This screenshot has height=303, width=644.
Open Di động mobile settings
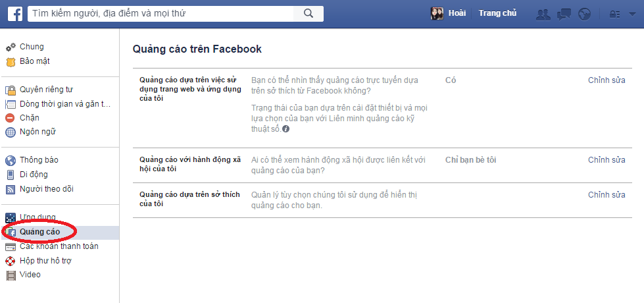pos(34,175)
